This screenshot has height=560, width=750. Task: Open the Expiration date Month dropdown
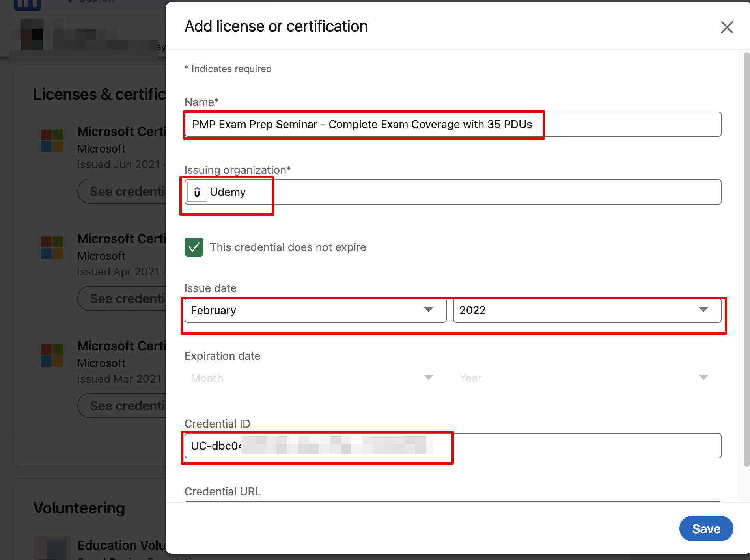click(x=315, y=378)
